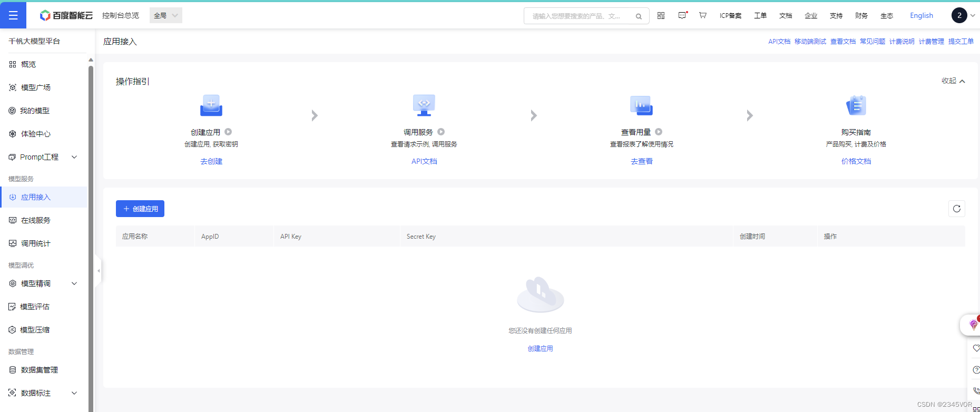Open 生态 in the top navigation
Image resolution: width=980 pixels, height=412 pixels.
pos(887,15)
